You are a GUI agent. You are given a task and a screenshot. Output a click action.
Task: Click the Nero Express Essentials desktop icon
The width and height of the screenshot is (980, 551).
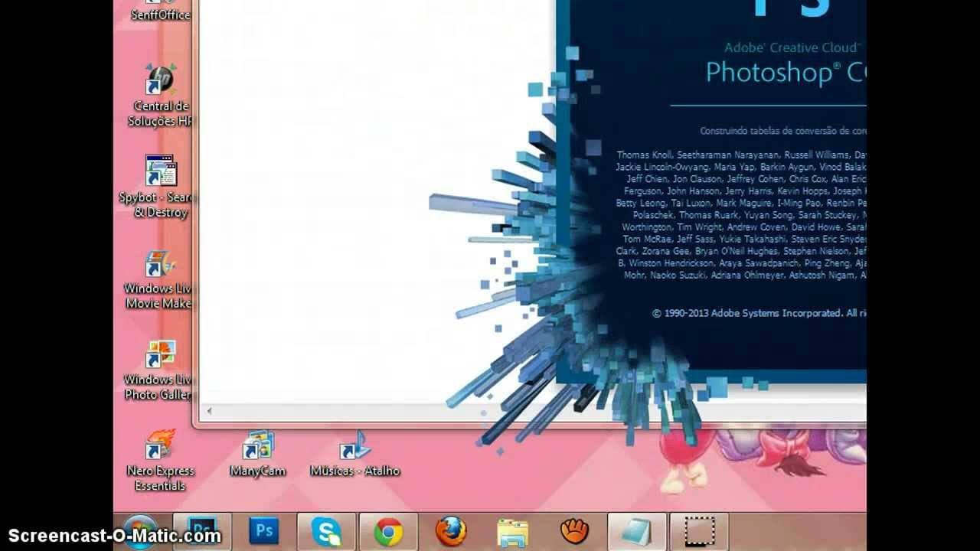[160, 461]
